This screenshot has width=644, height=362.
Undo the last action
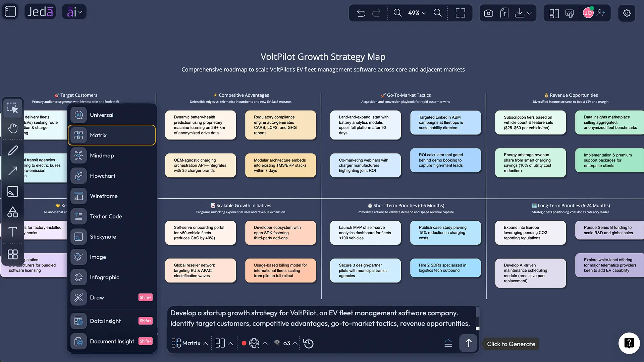coord(361,13)
